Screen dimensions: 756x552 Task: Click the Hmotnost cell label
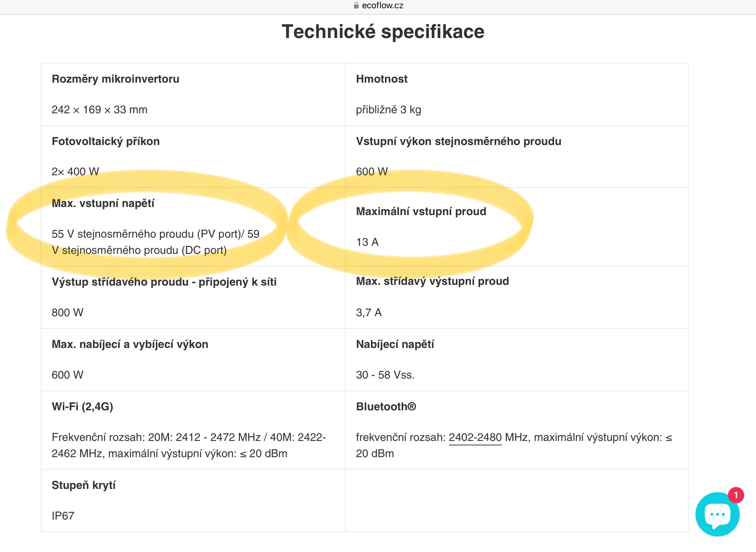click(382, 79)
